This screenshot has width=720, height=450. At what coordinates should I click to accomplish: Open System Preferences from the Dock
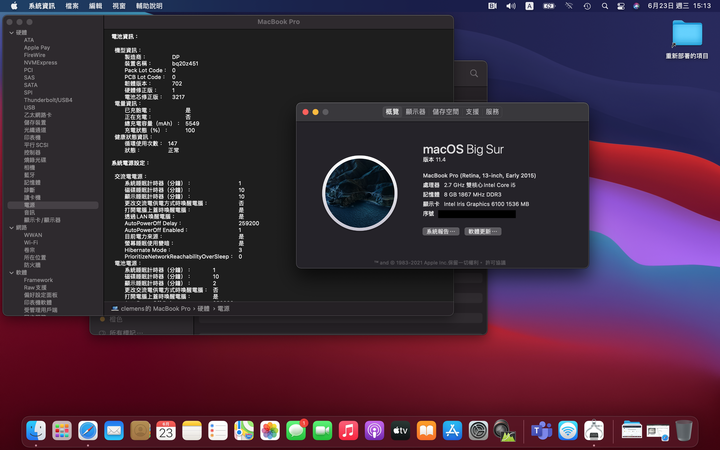478,430
